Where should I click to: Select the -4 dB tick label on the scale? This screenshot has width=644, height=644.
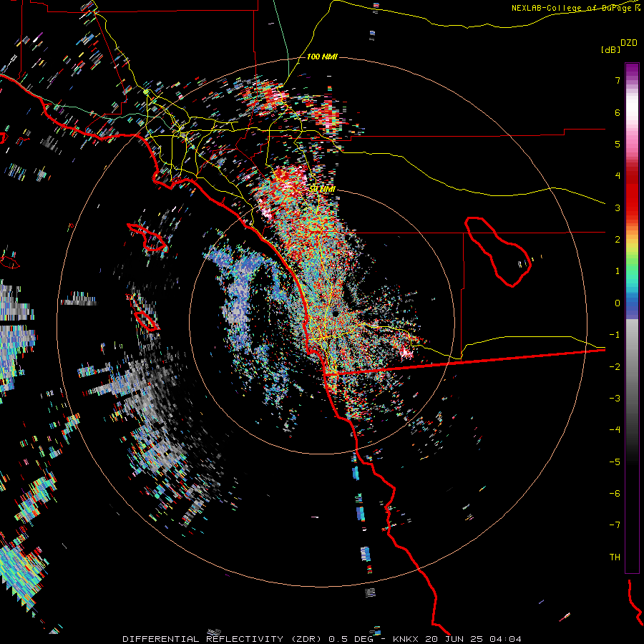[x=615, y=430]
